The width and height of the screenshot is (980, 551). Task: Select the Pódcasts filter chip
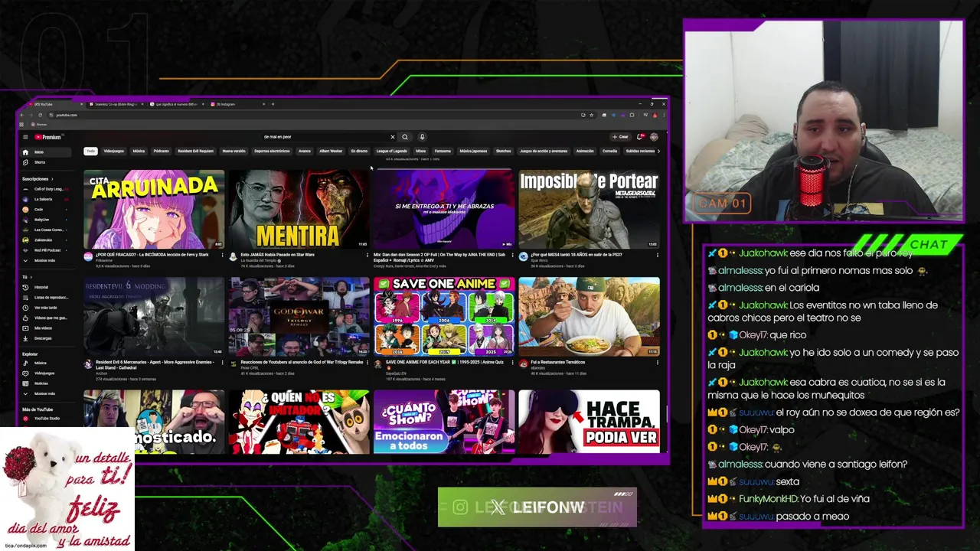point(161,151)
